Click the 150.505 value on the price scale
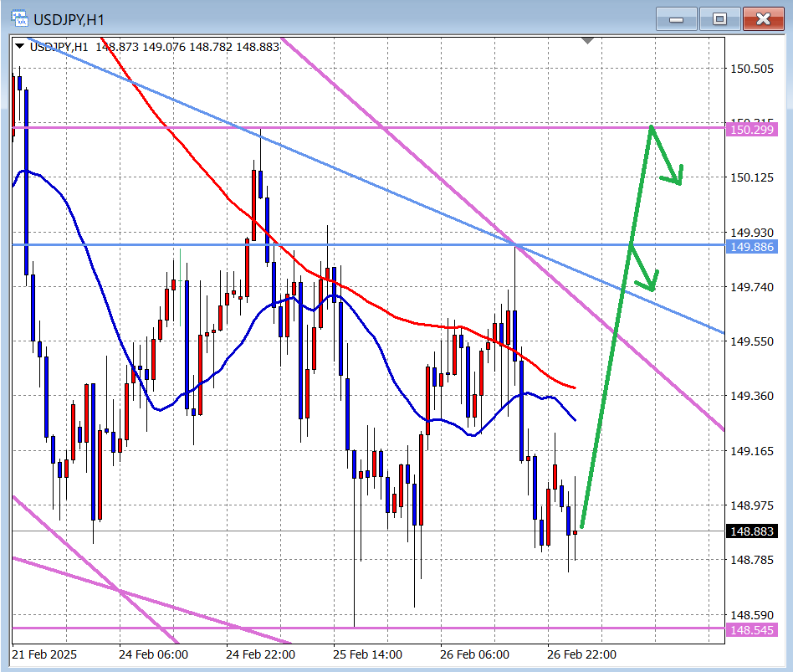The image size is (793, 672). pyautogui.click(x=752, y=69)
